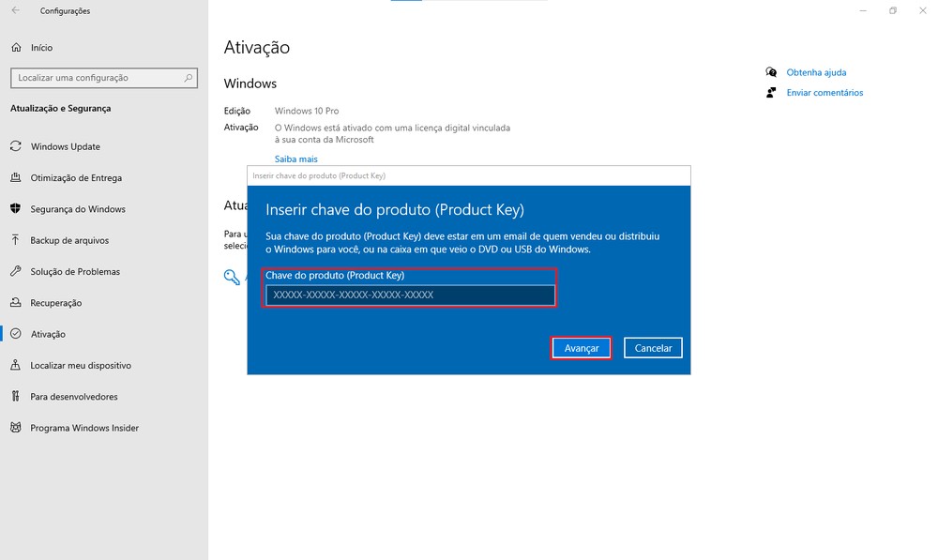Click the product key input field

tap(410, 295)
